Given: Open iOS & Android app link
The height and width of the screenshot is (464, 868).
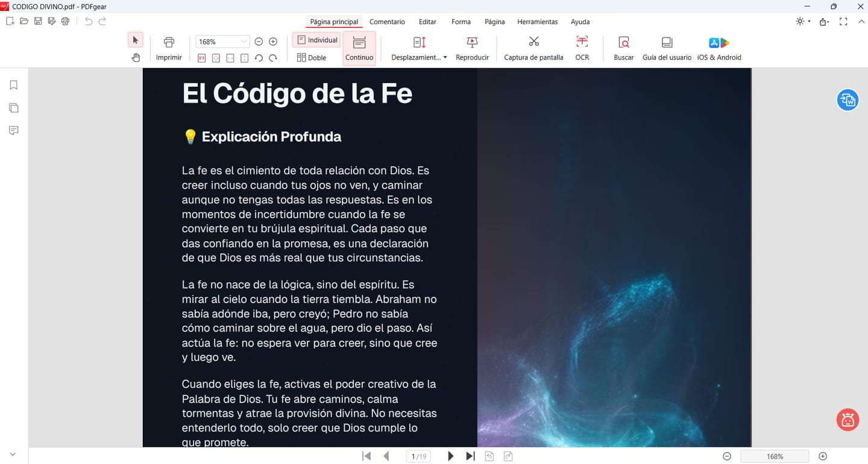Looking at the screenshot, I should tap(719, 48).
